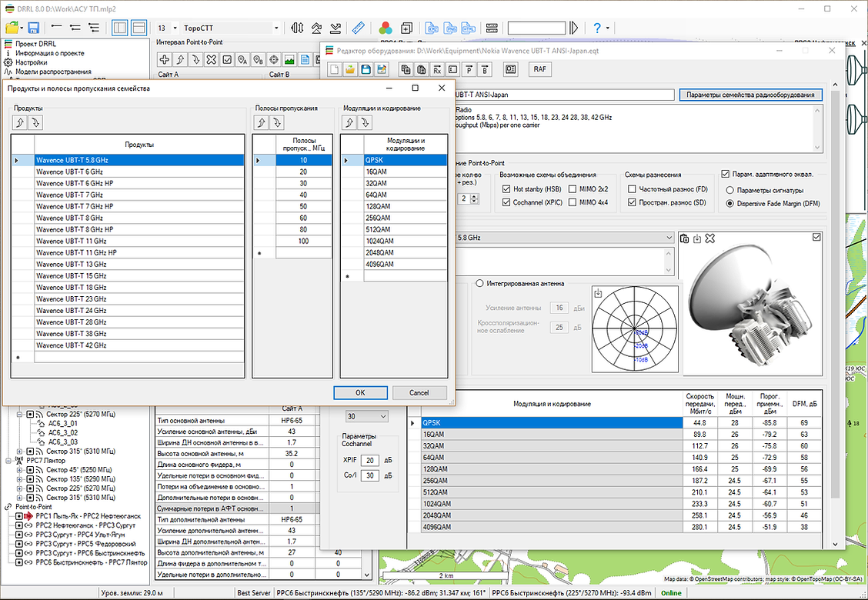Click the move-up arrow icon above Продукты list
This screenshot has height=600, width=868.
tap(19, 122)
